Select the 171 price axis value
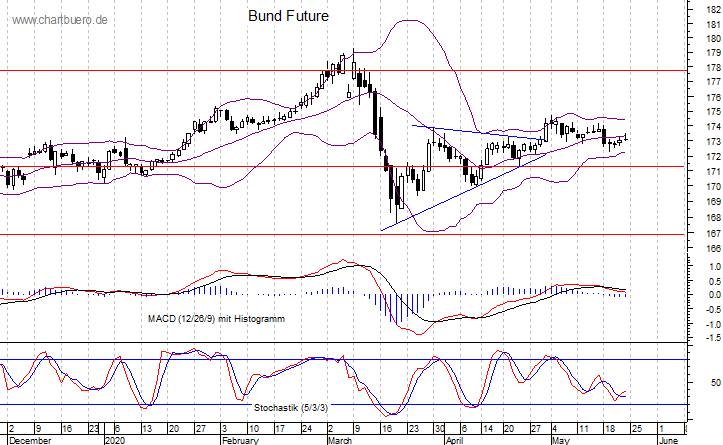This screenshot has width=723, height=445. tap(713, 172)
